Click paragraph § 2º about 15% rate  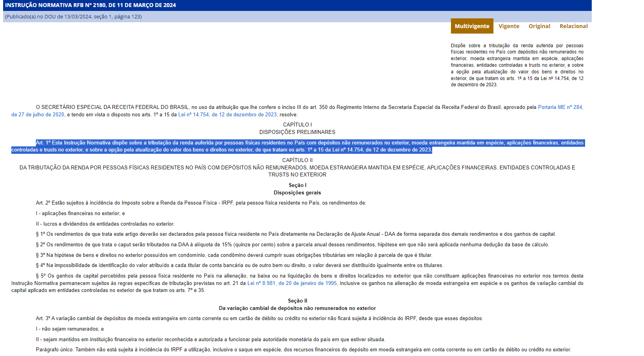point(293,244)
